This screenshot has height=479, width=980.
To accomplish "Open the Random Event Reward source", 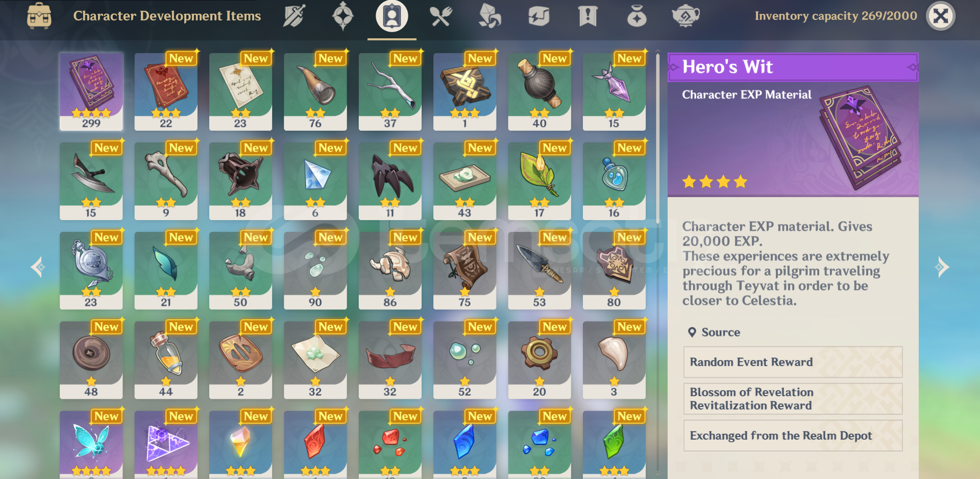I will [x=793, y=362].
